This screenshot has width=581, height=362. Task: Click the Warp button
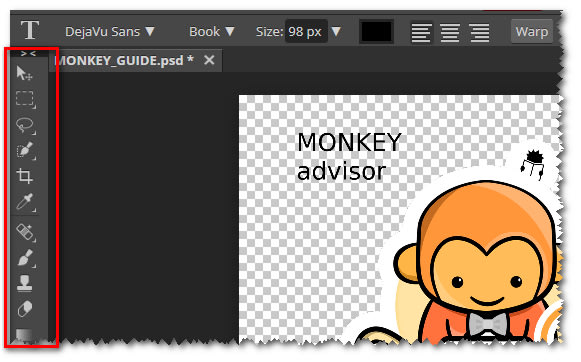click(532, 31)
